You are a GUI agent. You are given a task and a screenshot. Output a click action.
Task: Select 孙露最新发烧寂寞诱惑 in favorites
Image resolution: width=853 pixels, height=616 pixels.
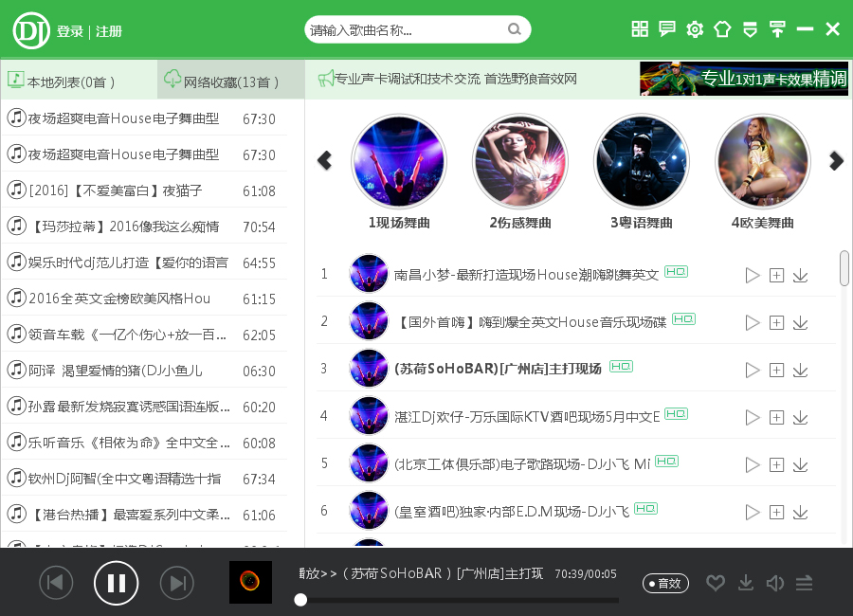click(144, 406)
